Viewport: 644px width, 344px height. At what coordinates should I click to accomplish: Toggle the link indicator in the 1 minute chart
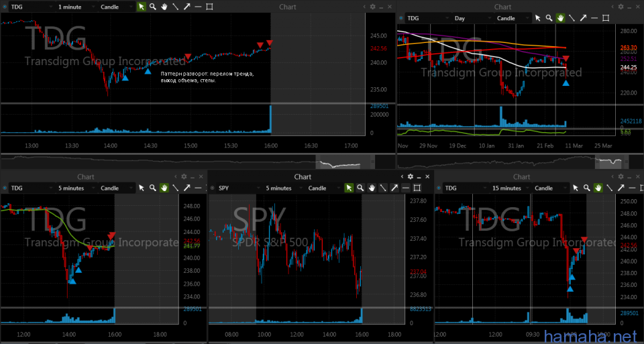5,7
